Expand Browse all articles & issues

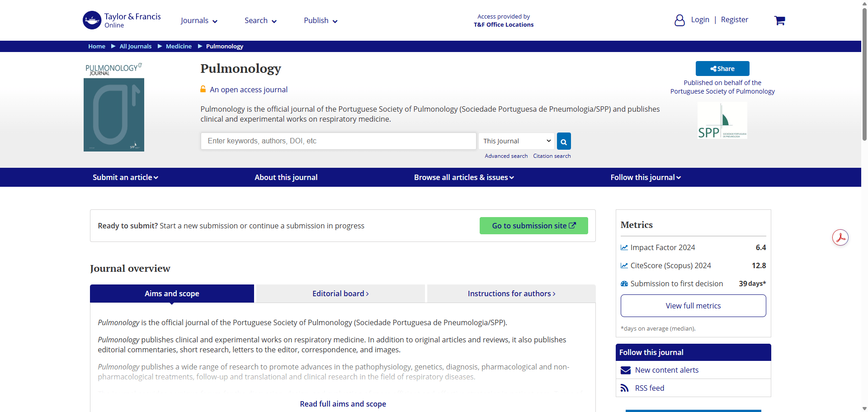coord(464,177)
